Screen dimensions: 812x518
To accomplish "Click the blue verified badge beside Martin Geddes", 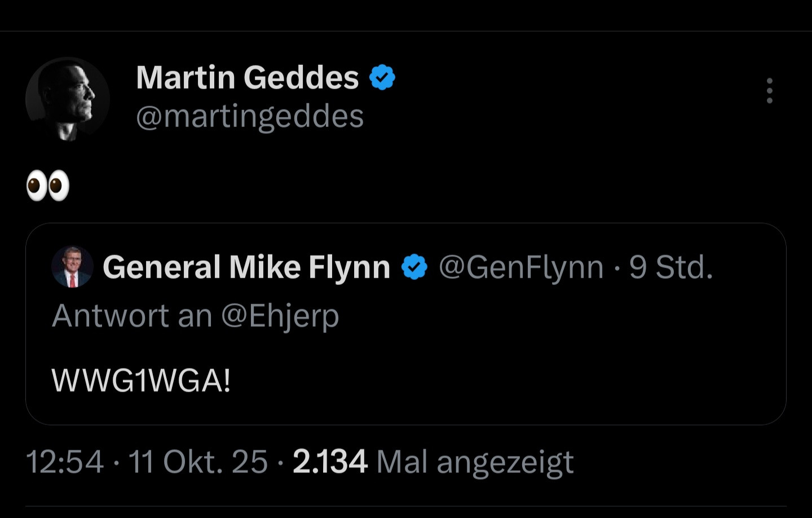I will click(x=382, y=78).
